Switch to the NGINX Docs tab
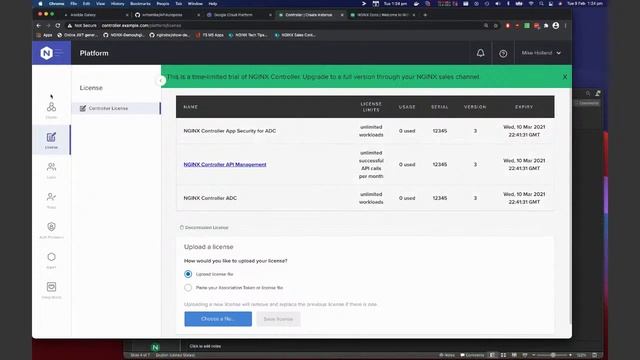640x360 pixels. pos(382,15)
